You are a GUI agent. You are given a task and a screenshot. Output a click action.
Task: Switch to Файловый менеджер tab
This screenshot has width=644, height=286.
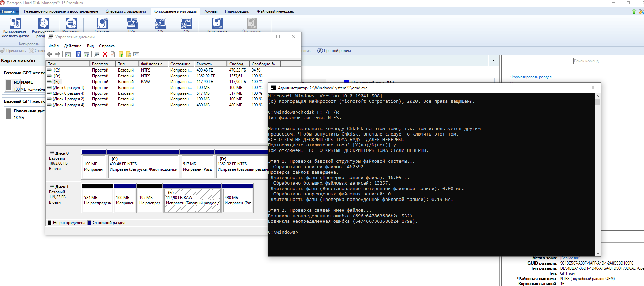(276, 11)
